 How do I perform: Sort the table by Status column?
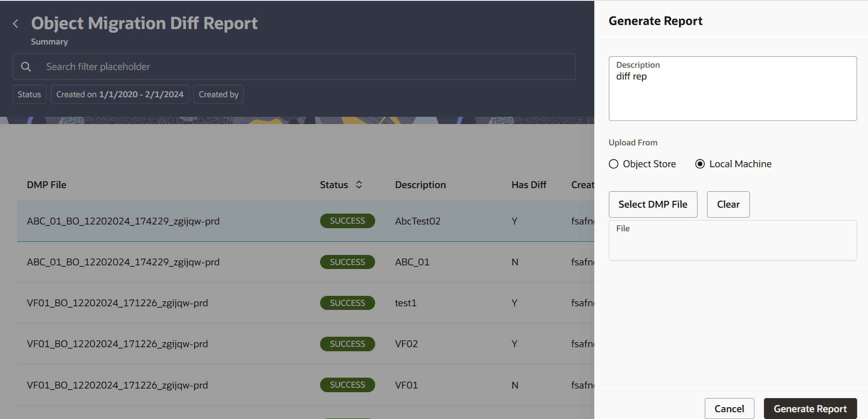pos(358,185)
